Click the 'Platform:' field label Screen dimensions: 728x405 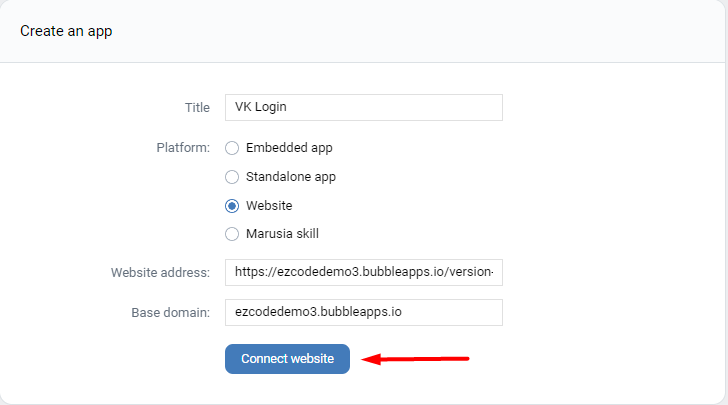(183, 148)
